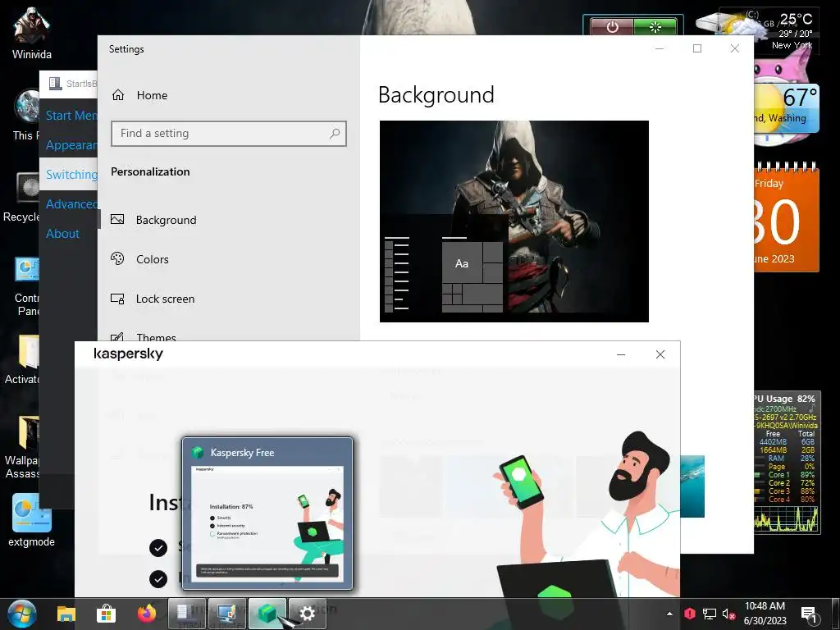Screen dimensions: 840x630
Task: Click the first checkmark in Kaspersky installer
Action: 158,547
